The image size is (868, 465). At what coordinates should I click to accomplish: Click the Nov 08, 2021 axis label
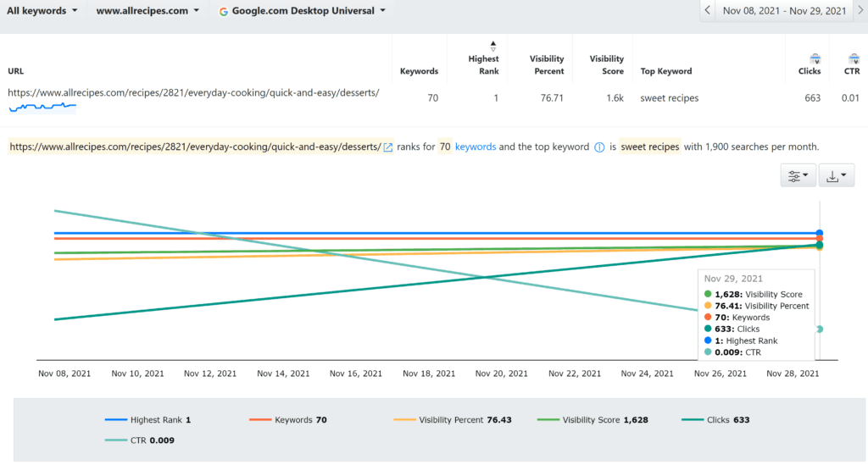tap(64, 374)
